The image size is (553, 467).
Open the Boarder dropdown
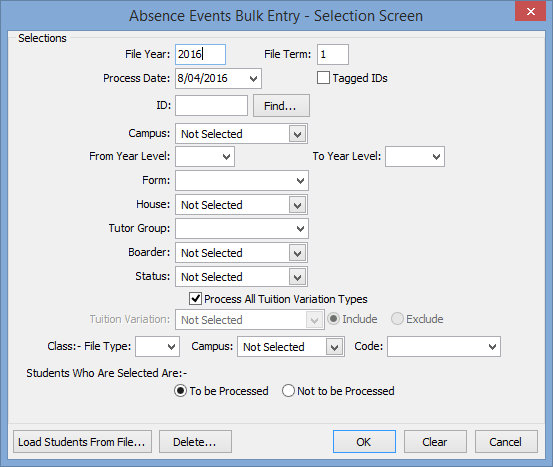pyautogui.click(x=297, y=253)
